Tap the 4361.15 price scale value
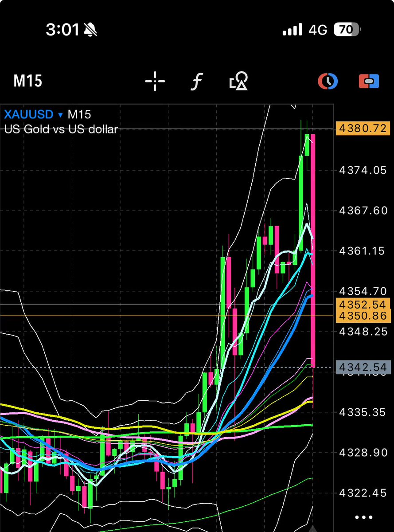This screenshot has height=532, width=394. coord(363,251)
